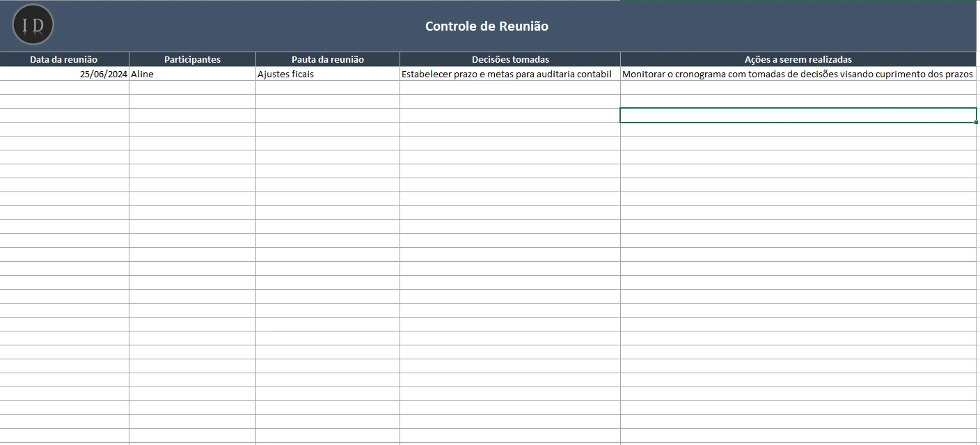Click the cell containing Aline

tap(192, 74)
